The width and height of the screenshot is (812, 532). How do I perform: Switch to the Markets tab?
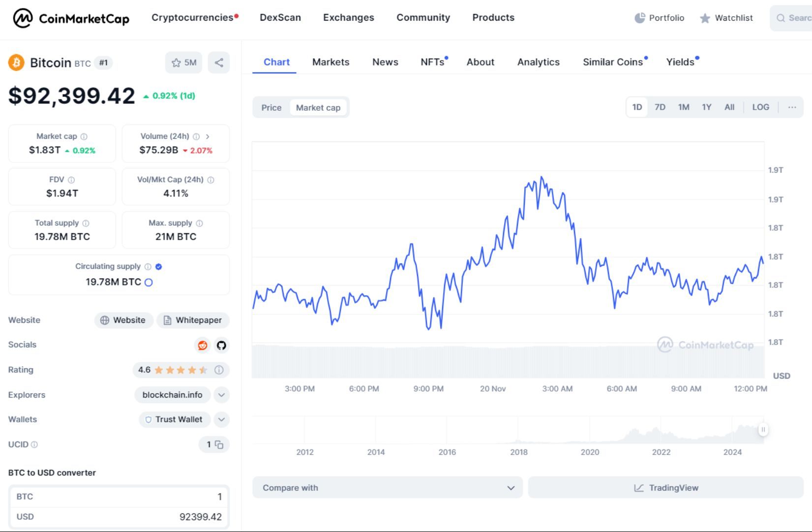tap(330, 62)
